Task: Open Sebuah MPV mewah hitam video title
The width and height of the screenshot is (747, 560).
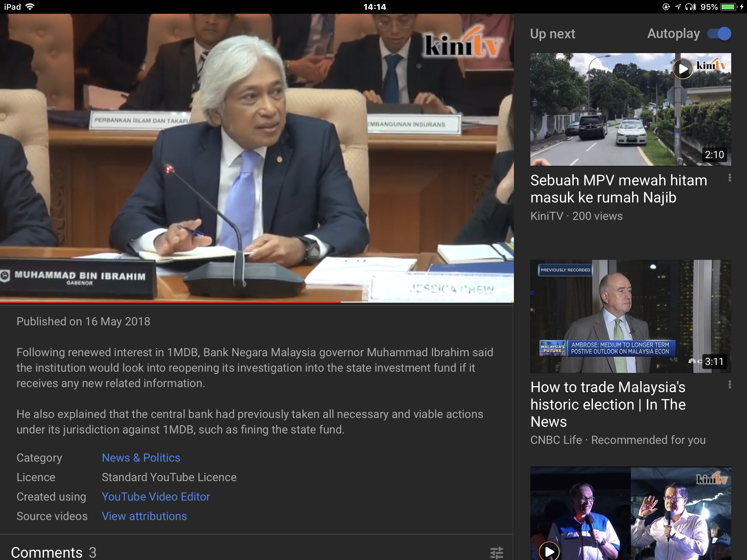Action: coord(618,189)
